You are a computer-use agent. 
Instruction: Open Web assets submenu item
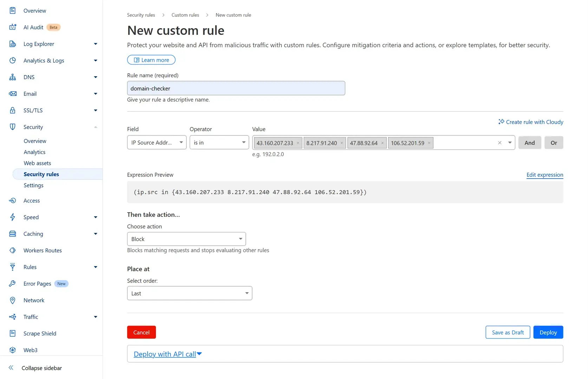(37, 163)
